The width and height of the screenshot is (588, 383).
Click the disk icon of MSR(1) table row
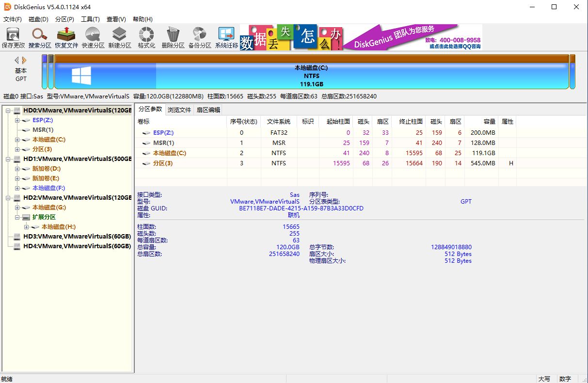[146, 143]
